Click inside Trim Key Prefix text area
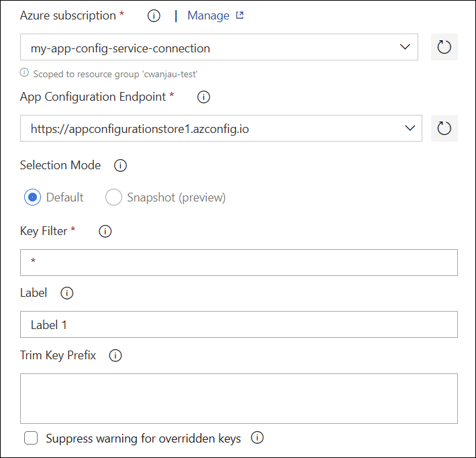This screenshot has height=458, width=476. (x=238, y=398)
